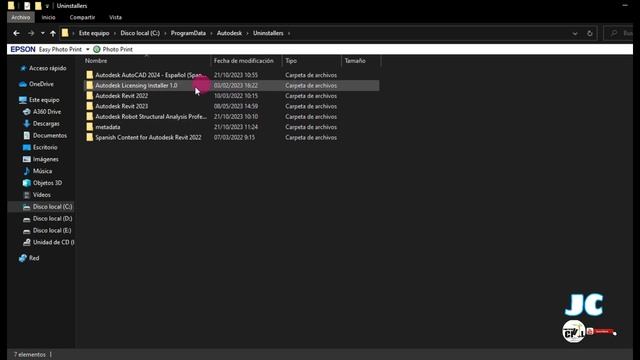Viewport: 640px width, 360px height.
Task: Open the Inicio ribbon tab
Action: pyautogui.click(x=48, y=17)
